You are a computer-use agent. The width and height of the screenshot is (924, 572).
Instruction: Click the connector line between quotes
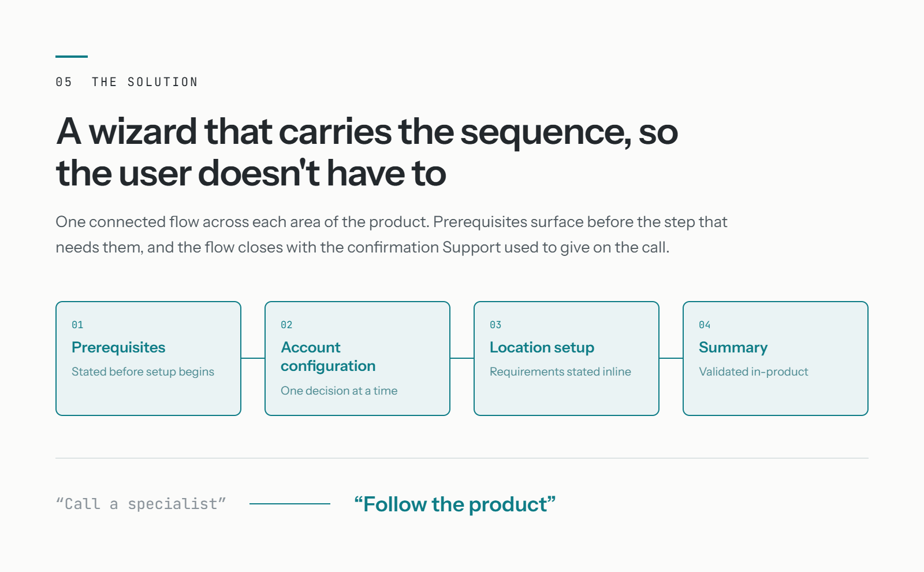290,504
